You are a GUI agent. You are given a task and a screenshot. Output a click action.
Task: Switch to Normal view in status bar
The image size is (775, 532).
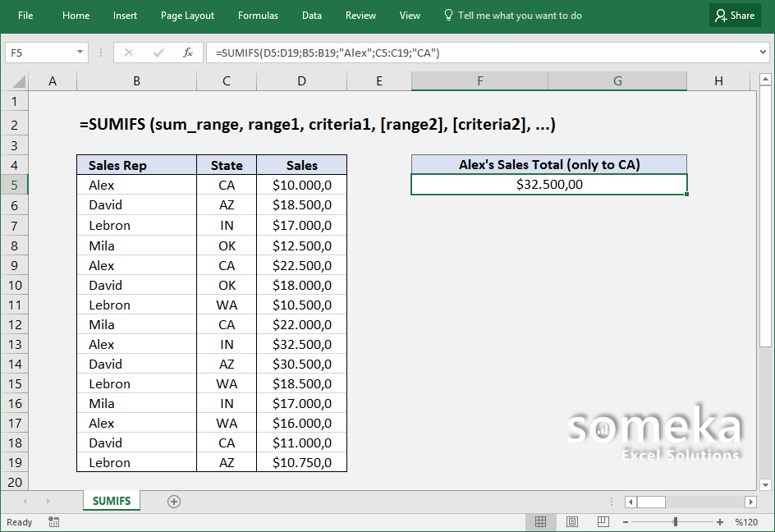point(541,522)
